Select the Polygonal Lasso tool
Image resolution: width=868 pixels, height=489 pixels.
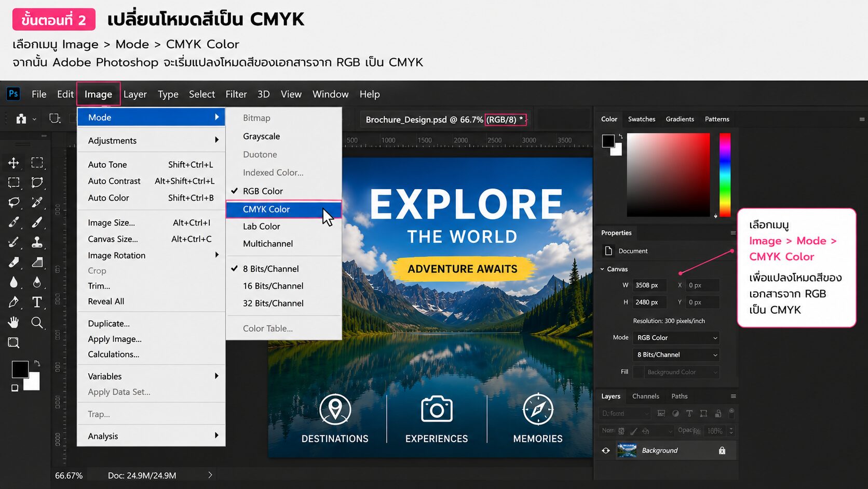(37, 182)
